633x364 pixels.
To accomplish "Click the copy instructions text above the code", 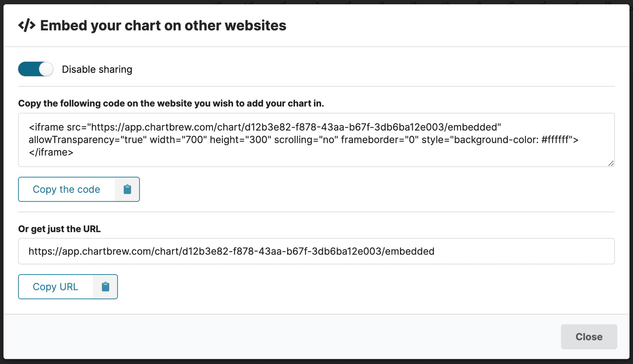I will click(x=171, y=103).
